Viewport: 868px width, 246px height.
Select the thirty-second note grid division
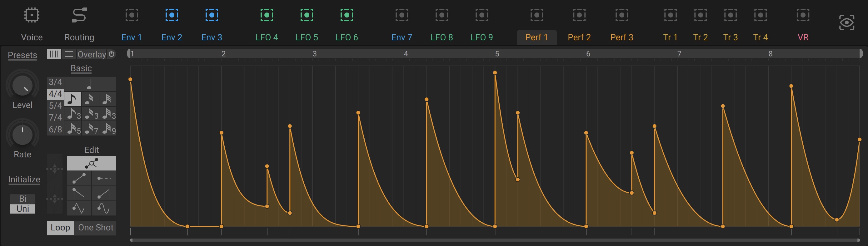[107, 99]
